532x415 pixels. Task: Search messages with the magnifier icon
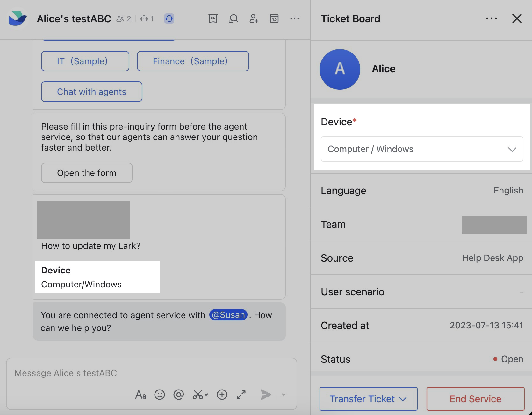[x=233, y=18]
